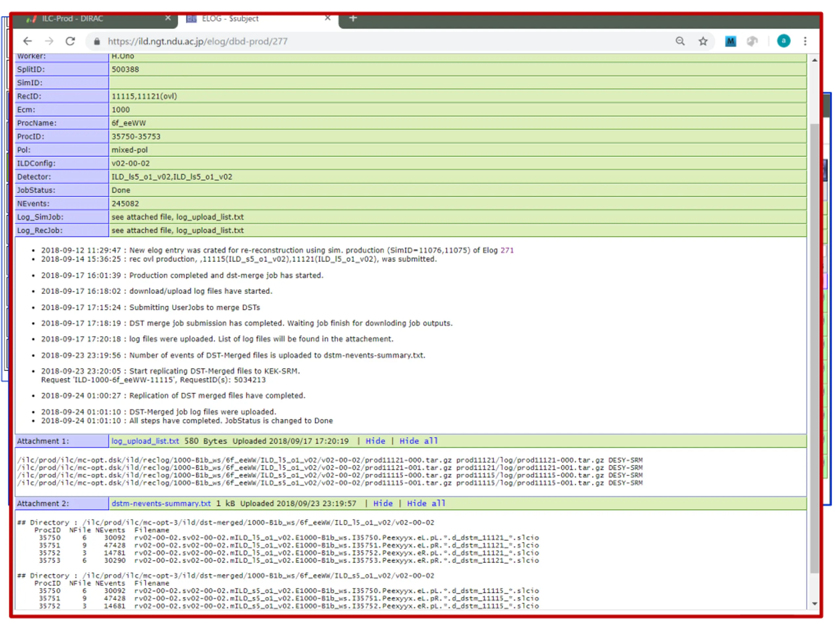Hide Attachment 1 preview
The width and height of the screenshot is (840, 630).
pyautogui.click(x=375, y=441)
